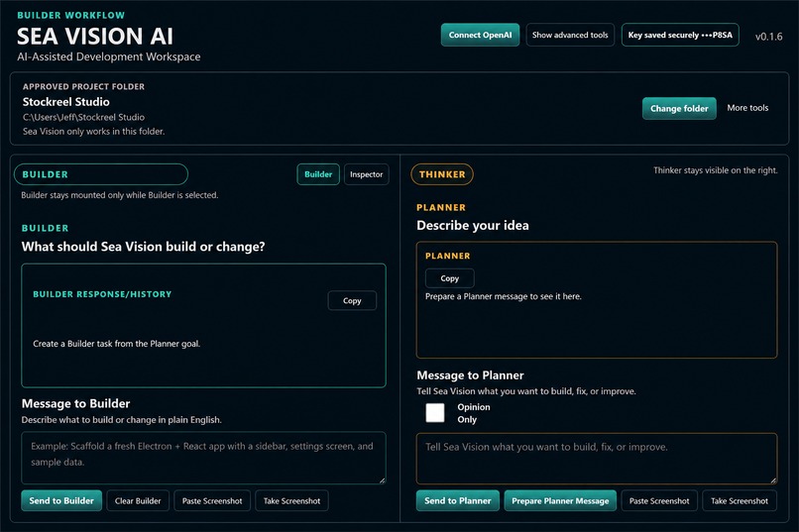Open the Key saved securely button
Viewport: 799px width, 532px height.
click(x=680, y=35)
